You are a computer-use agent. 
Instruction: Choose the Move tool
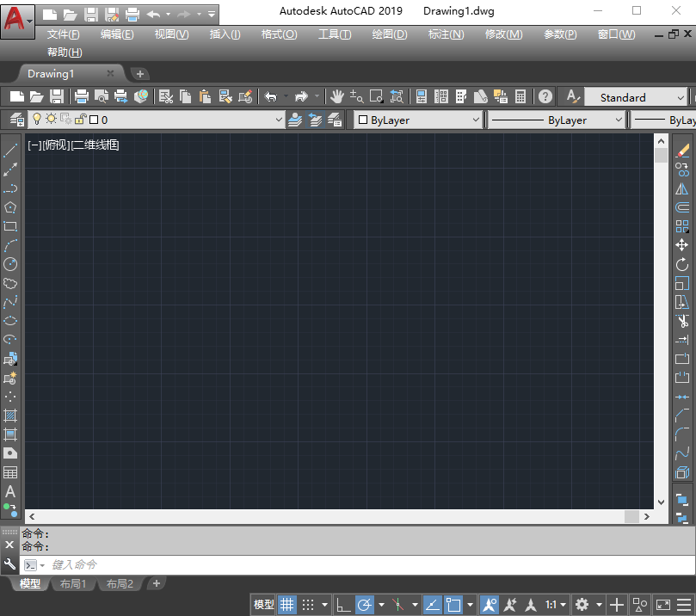pos(682,245)
